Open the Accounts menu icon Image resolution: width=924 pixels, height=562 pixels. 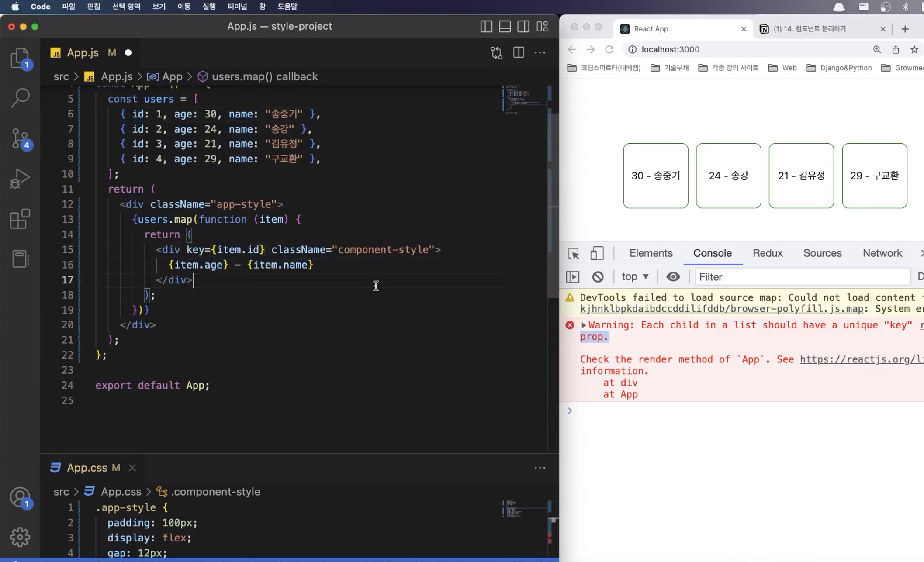20,497
